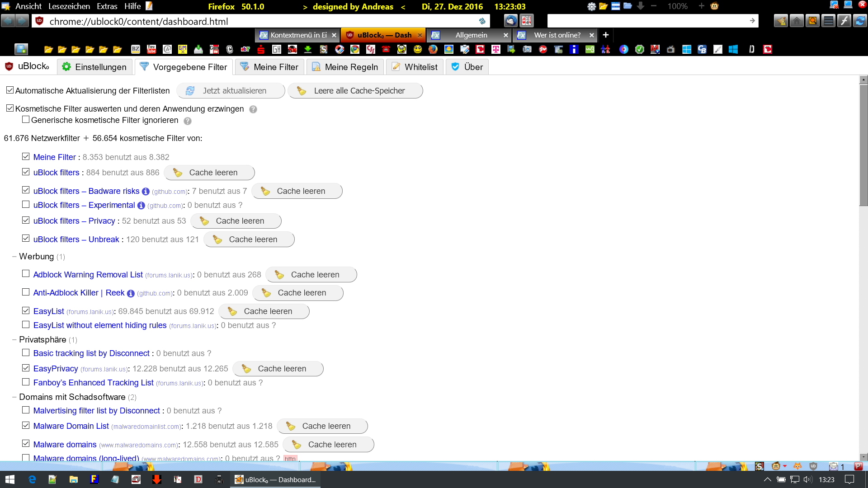This screenshot has width=868, height=488.
Task: Click the YouTube bookmark icon
Action: pyautogui.click(x=151, y=49)
